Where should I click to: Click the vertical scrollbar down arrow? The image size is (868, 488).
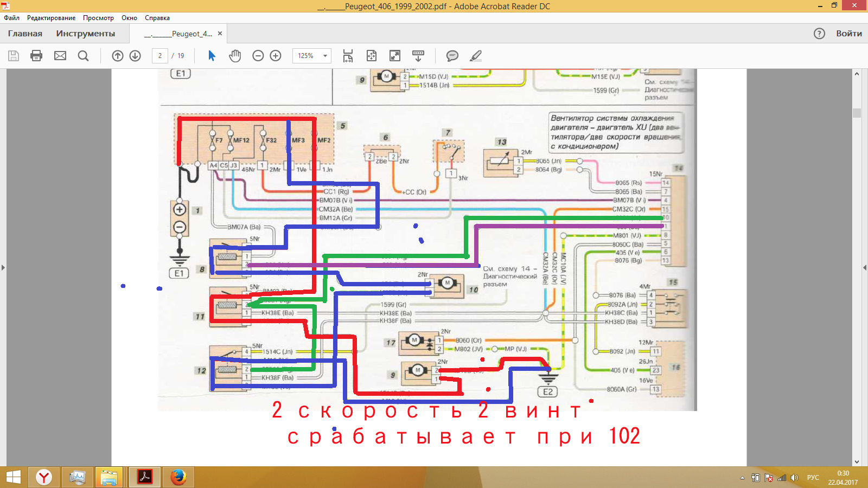tap(857, 462)
